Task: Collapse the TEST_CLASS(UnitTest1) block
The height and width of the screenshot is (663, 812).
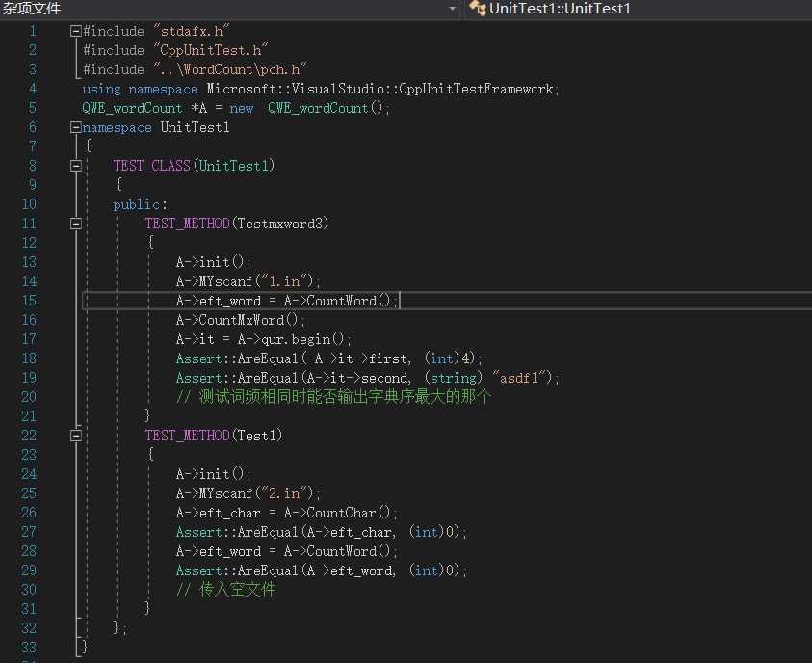Action: click(75, 166)
